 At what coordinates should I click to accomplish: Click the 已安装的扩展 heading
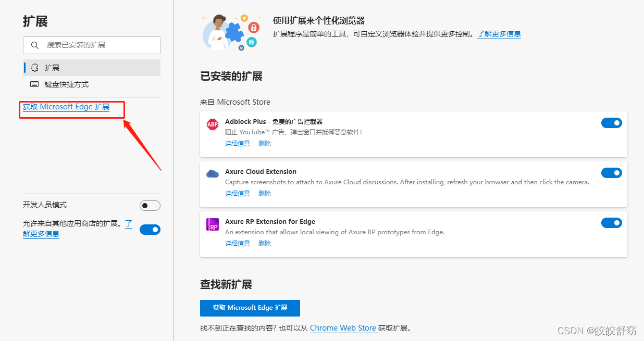click(x=231, y=77)
